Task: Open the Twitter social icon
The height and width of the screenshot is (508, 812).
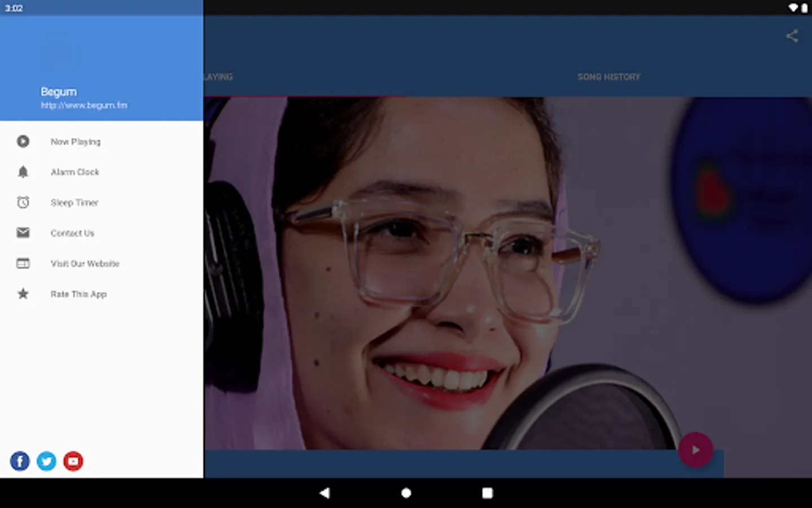Action: point(46,461)
